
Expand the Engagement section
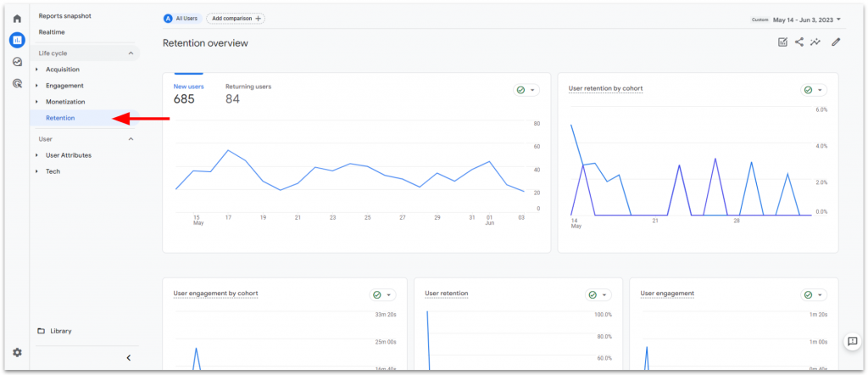click(x=64, y=86)
